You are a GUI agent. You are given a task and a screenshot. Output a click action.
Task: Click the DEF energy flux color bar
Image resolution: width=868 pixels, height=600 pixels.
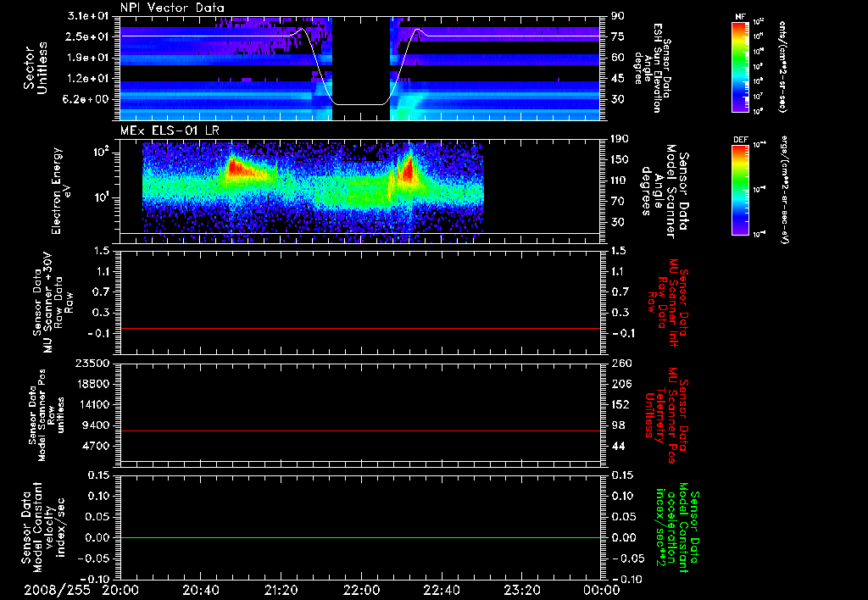740,189
